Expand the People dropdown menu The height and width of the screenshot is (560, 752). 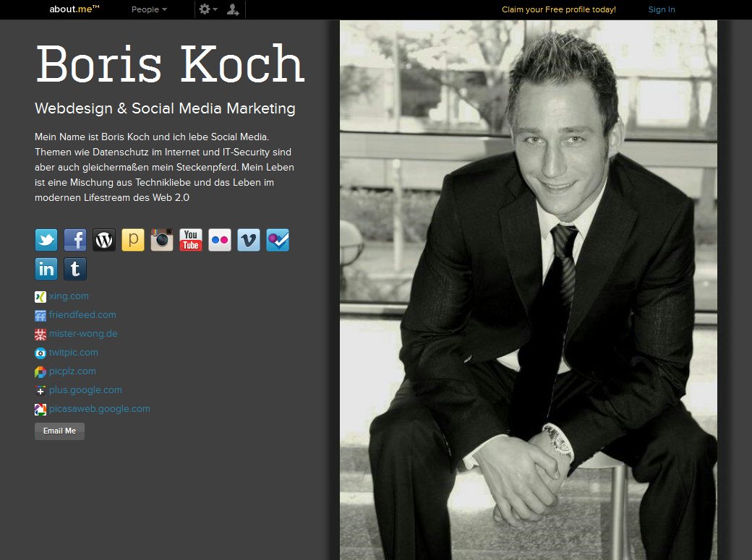pos(149,9)
